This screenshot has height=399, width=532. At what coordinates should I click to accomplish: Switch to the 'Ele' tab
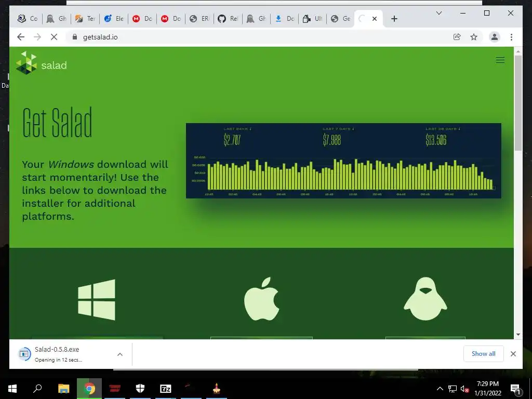click(114, 19)
